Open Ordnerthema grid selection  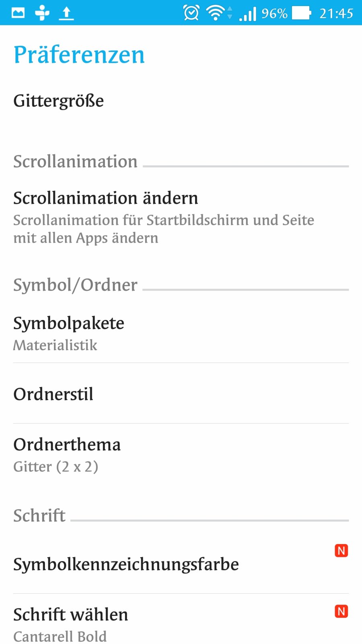click(67, 445)
